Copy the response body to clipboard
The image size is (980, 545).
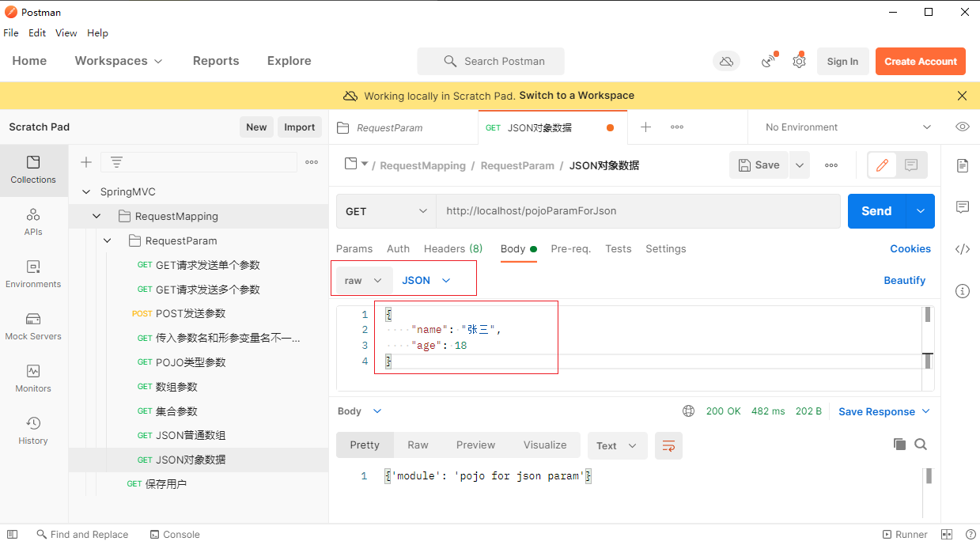pos(899,445)
